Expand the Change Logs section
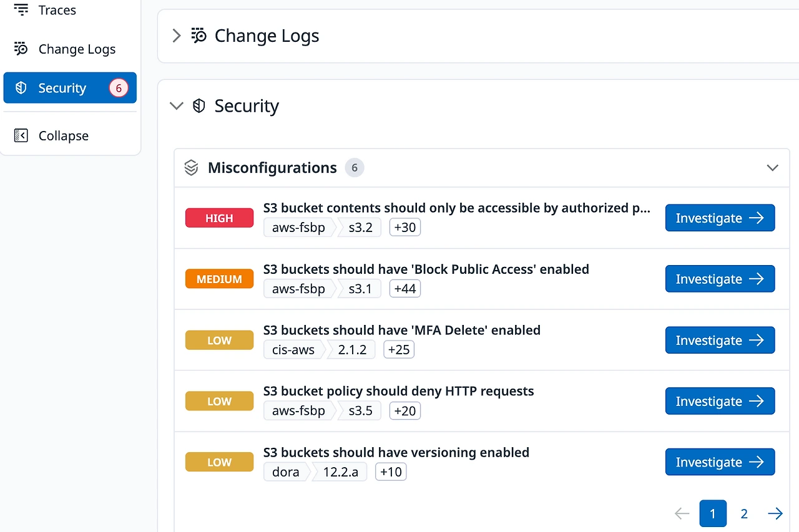 pyautogui.click(x=176, y=36)
